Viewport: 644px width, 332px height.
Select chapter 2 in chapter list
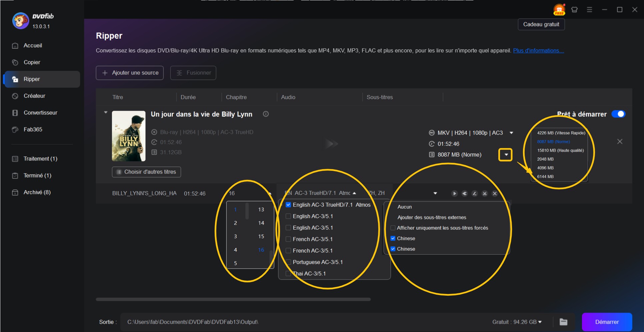[x=235, y=223]
